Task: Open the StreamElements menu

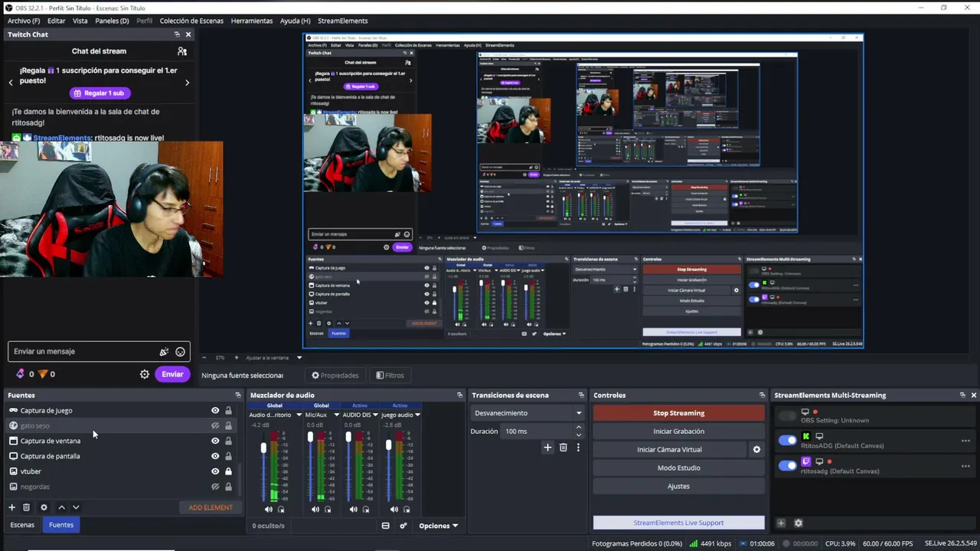Action: (343, 21)
